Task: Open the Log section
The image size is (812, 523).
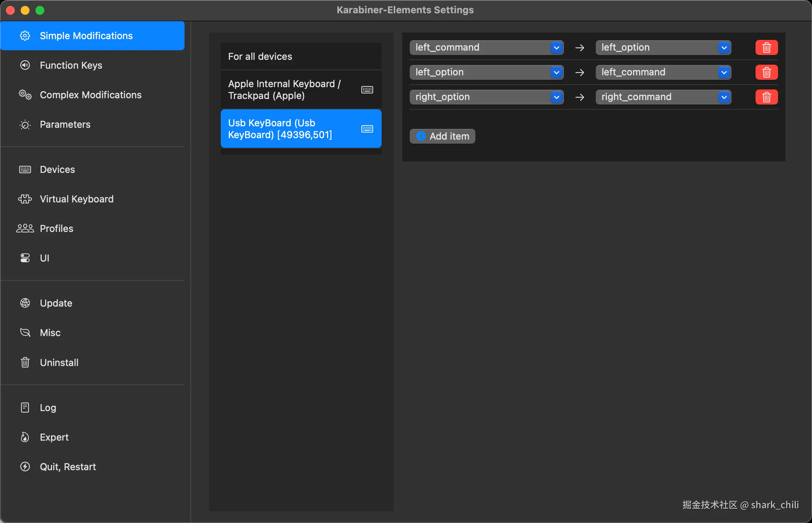Action: pos(48,408)
